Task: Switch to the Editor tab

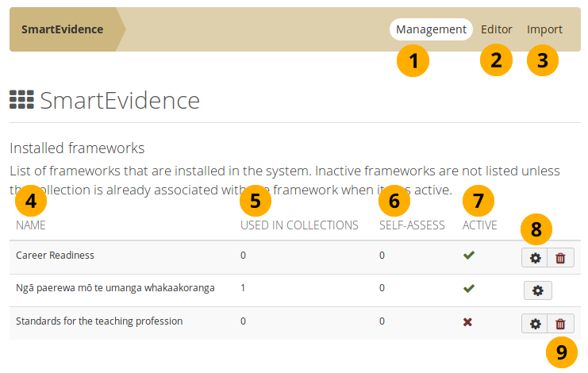Action: point(496,29)
